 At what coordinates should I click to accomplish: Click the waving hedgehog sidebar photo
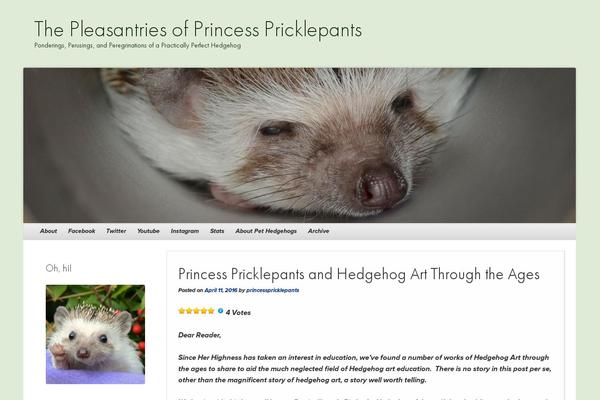coord(95,334)
